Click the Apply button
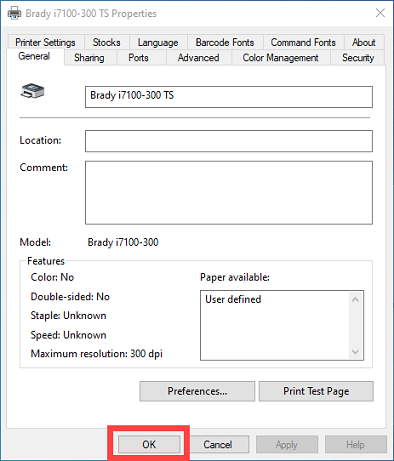394x461 pixels. tap(287, 444)
